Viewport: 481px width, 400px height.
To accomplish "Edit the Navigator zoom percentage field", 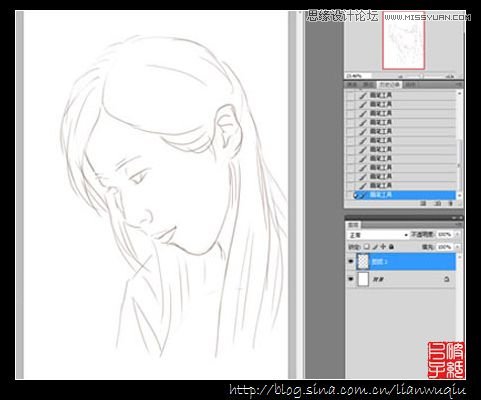I will pos(357,76).
